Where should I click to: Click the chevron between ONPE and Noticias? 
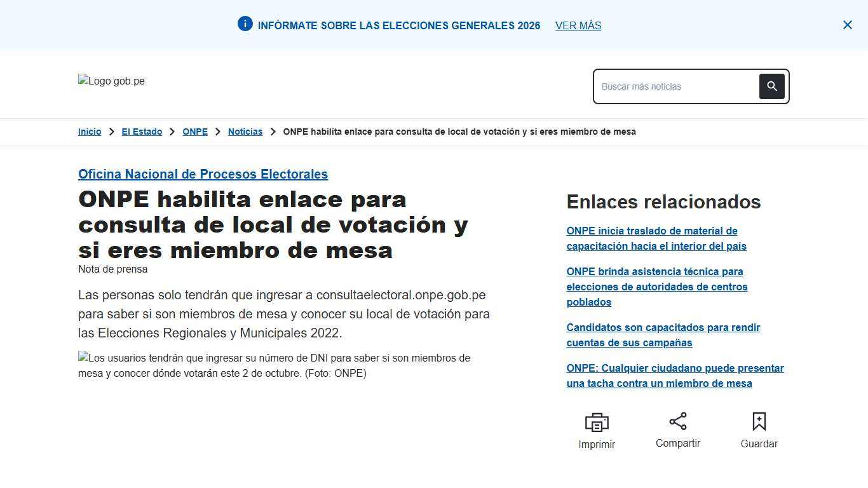click(217, 132)
